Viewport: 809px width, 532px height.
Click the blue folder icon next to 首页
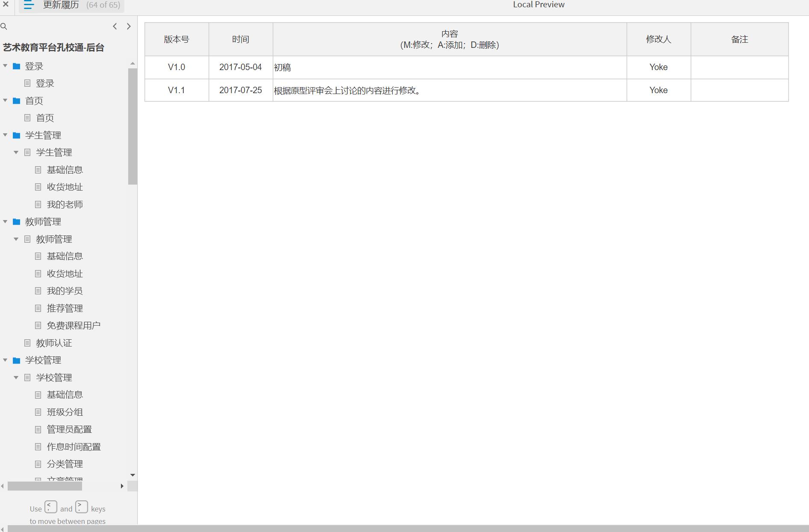[17, 101]
